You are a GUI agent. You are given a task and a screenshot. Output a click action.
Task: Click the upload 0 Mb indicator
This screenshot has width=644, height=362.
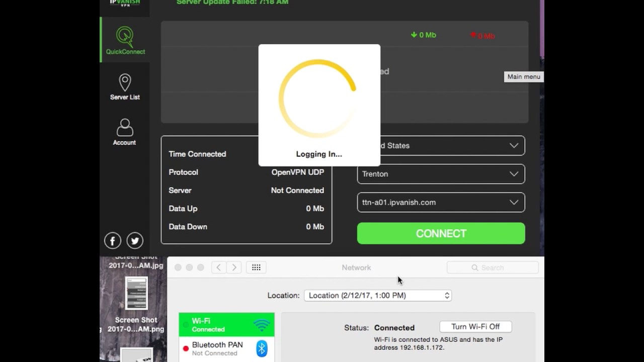click(482, 36)
